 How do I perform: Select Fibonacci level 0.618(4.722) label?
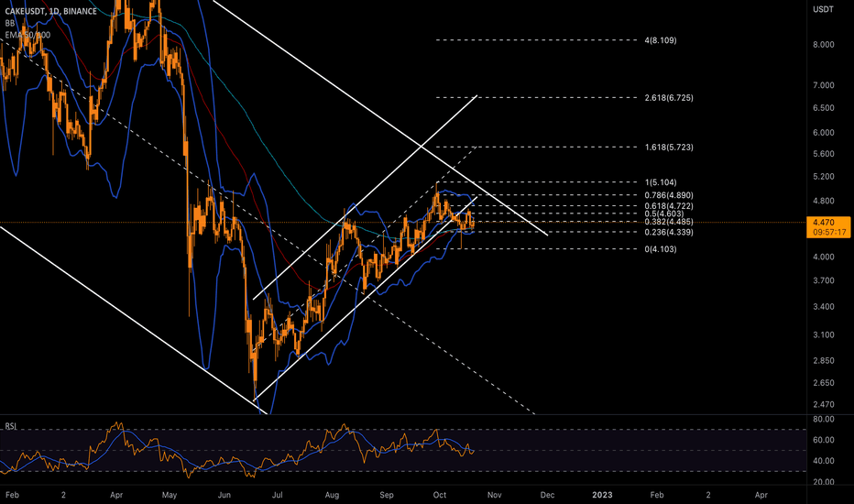click(x=669, y=206)
